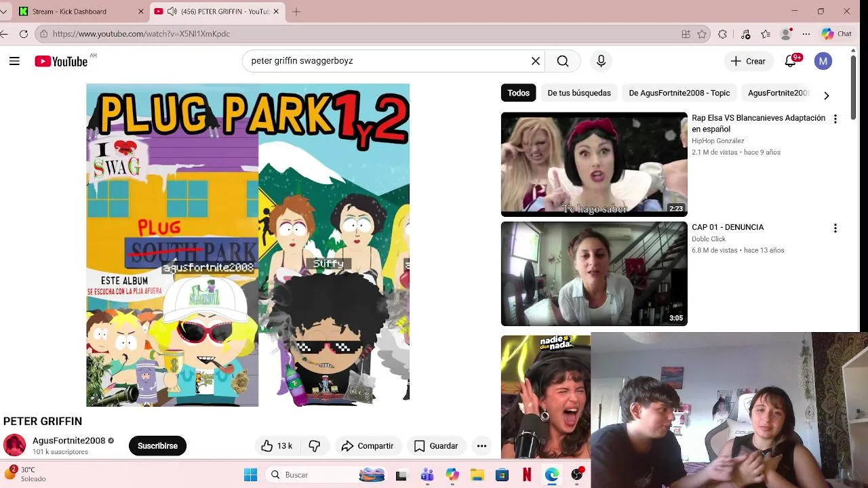Open the Edge settings and more menu
The height and width of the screenshot is (488, 868).
[806, 34]
